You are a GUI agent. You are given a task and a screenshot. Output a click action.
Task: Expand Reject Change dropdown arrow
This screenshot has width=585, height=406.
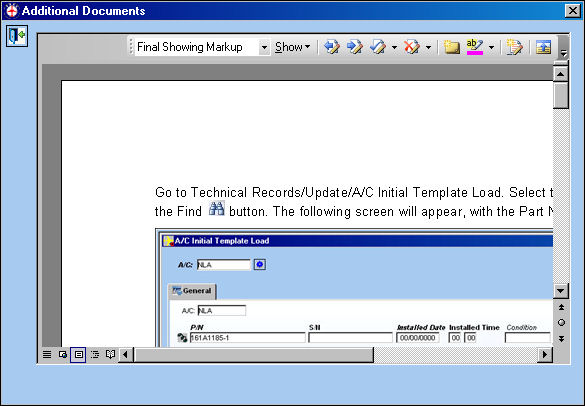coord(428,47)
